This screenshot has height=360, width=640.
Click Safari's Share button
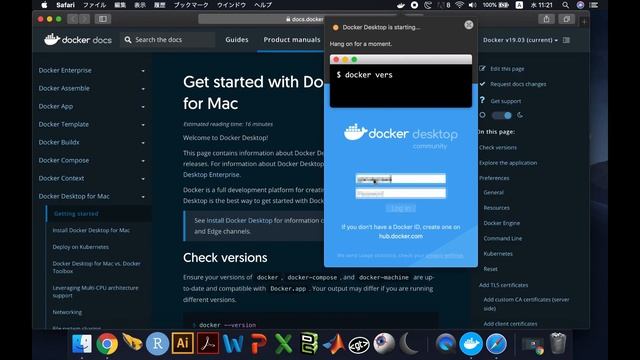pyautogui.click(x=546, y=19)
